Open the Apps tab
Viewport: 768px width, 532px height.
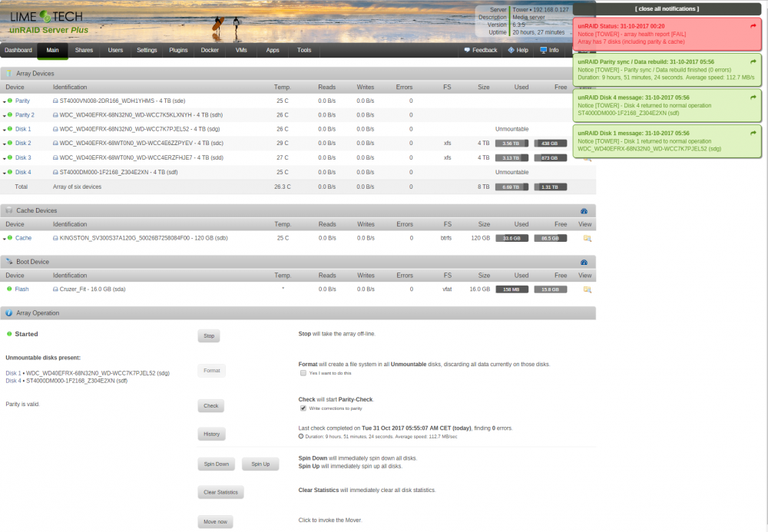(273, 51)
